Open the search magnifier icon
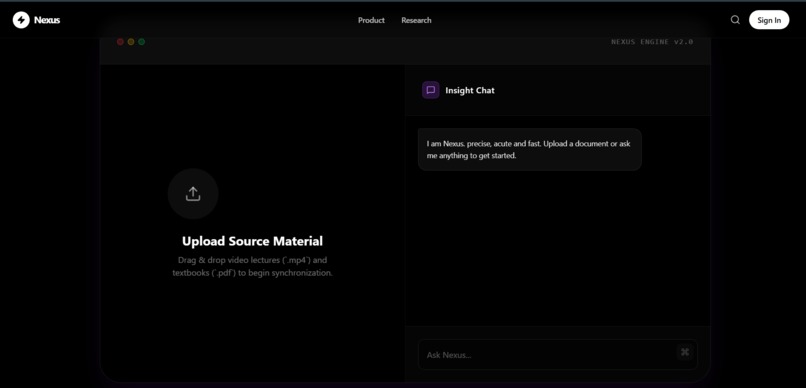The width and height of the screenshot is (806, 388). pos(735,20)
